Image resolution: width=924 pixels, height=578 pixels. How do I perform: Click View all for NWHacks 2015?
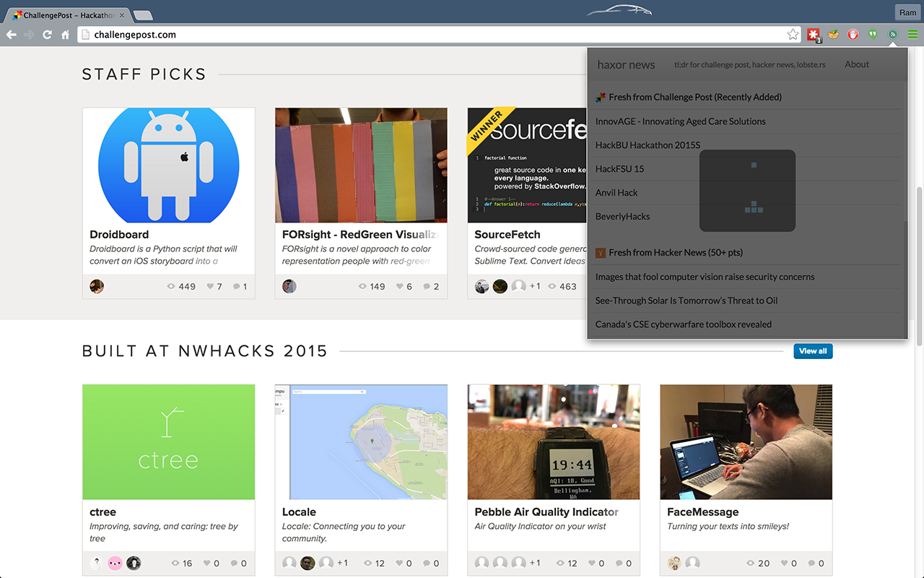[x=813, y=351]
